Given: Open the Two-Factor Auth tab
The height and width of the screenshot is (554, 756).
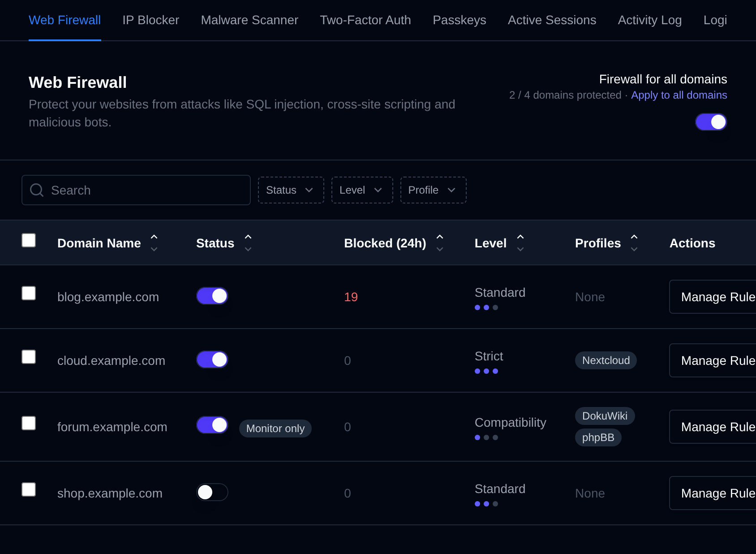Looking at the screenshot, I should (365, 20).
